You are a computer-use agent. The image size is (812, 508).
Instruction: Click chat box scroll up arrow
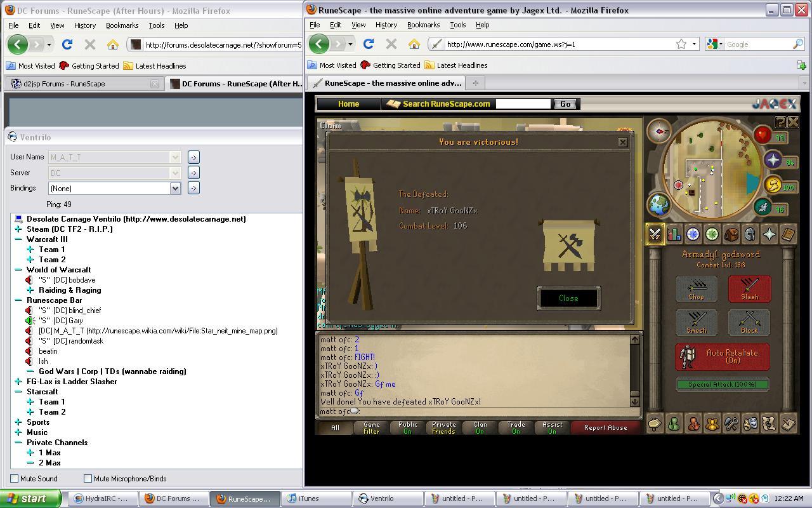pyautogui.click(x=634, y=340)
